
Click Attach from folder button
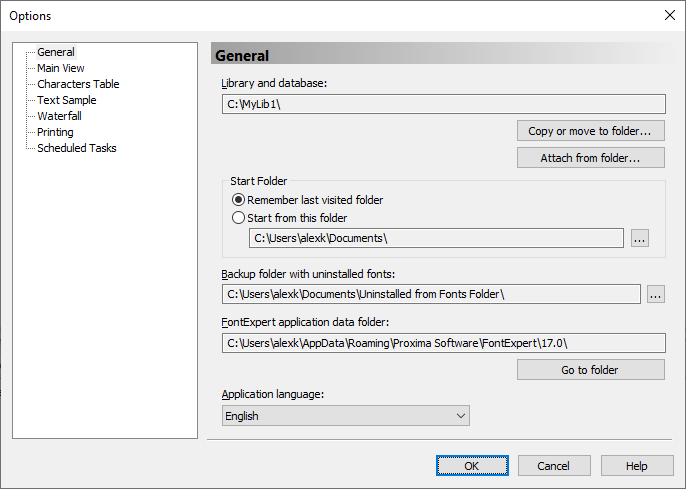click(x=591, y=158)
